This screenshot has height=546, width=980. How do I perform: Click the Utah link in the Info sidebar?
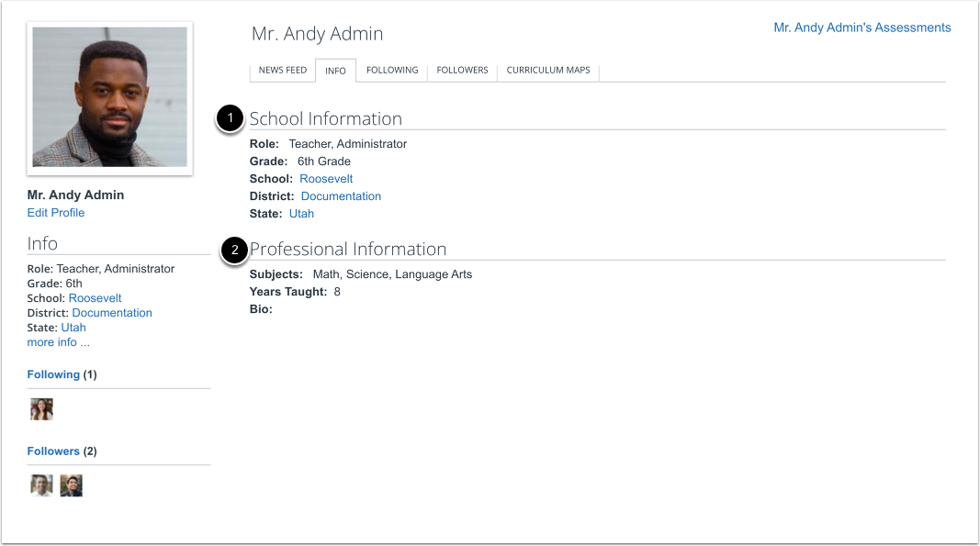tap(73, 327)
